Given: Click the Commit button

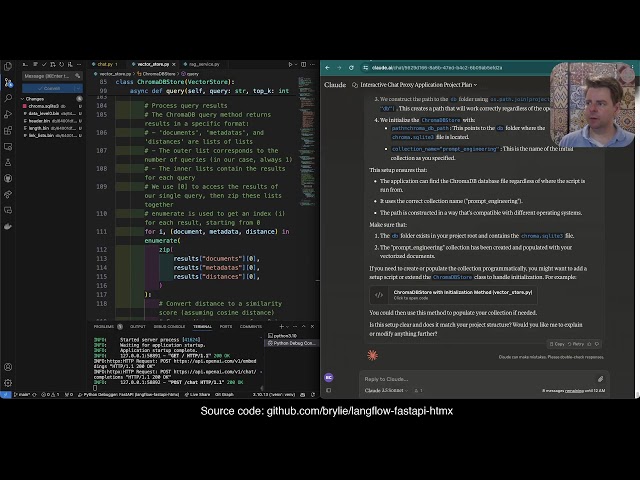Looking at the screenshot, I should pos(49,88).
